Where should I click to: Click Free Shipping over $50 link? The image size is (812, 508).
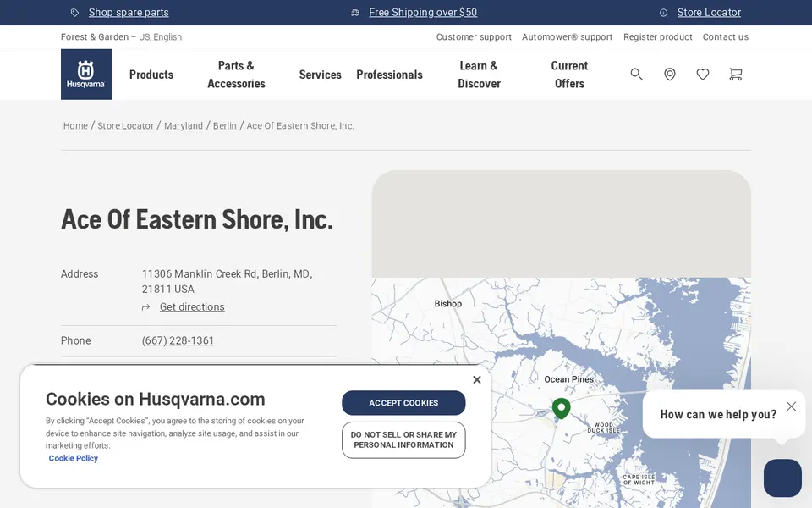point(423,13)
